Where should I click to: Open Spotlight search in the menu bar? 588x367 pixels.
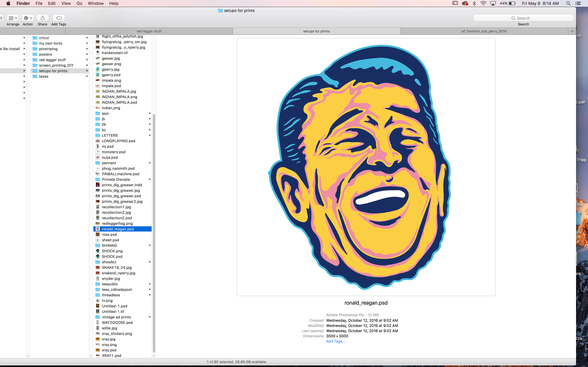pos(568,3)
